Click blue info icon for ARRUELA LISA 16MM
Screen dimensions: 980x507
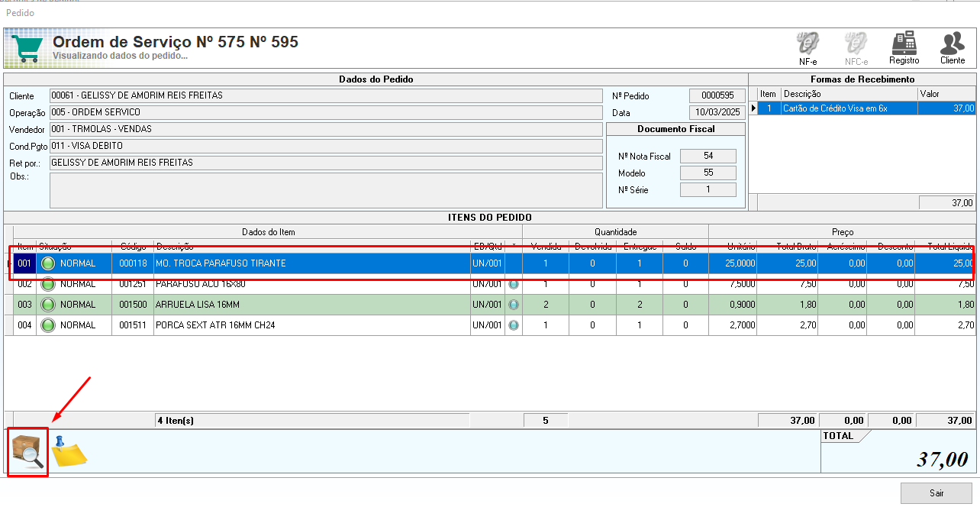(513, 305)
